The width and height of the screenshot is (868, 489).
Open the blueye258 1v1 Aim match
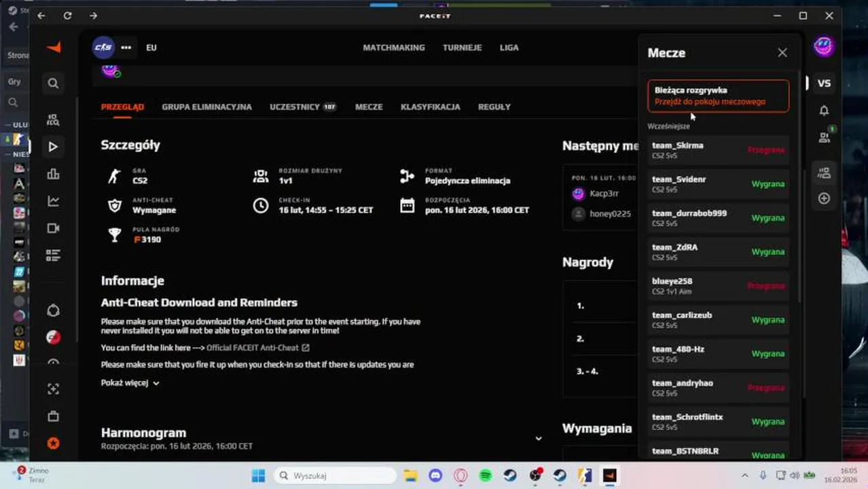[718, 286]
